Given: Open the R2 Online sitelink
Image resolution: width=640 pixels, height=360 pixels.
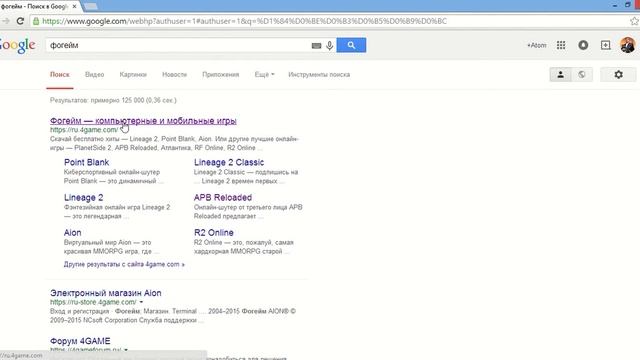Looking at the screenshot, I should [213, 233].
